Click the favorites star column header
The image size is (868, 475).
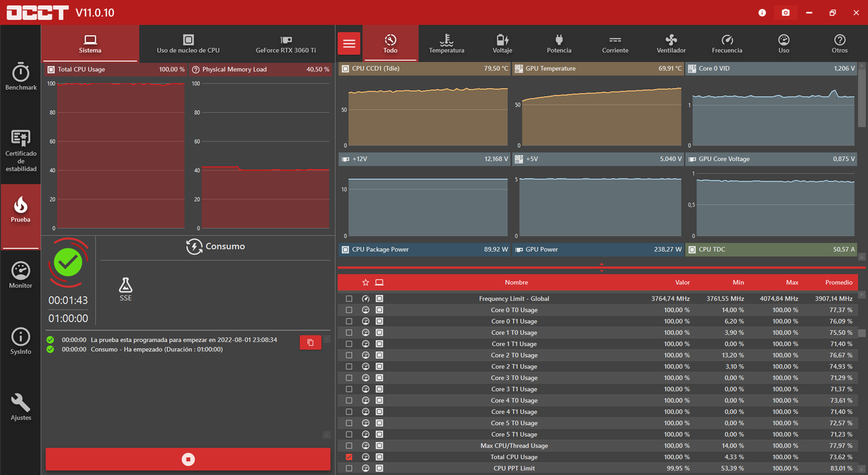366,282
